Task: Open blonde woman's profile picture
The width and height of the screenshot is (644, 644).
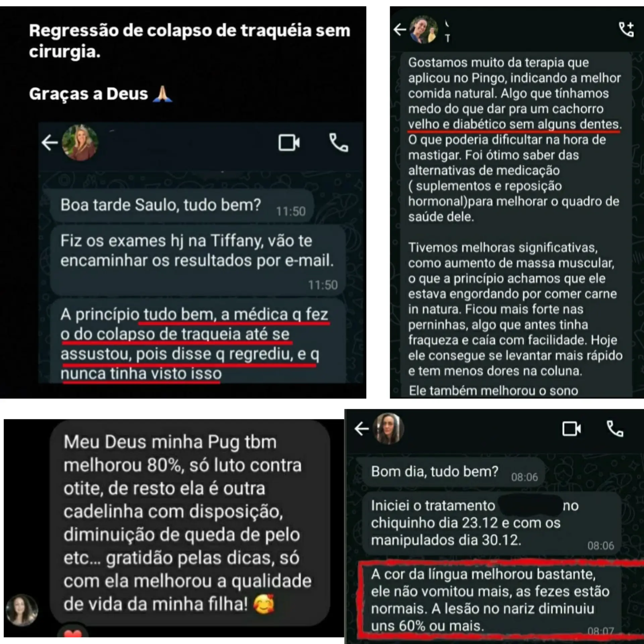Action: pos(80,143)
